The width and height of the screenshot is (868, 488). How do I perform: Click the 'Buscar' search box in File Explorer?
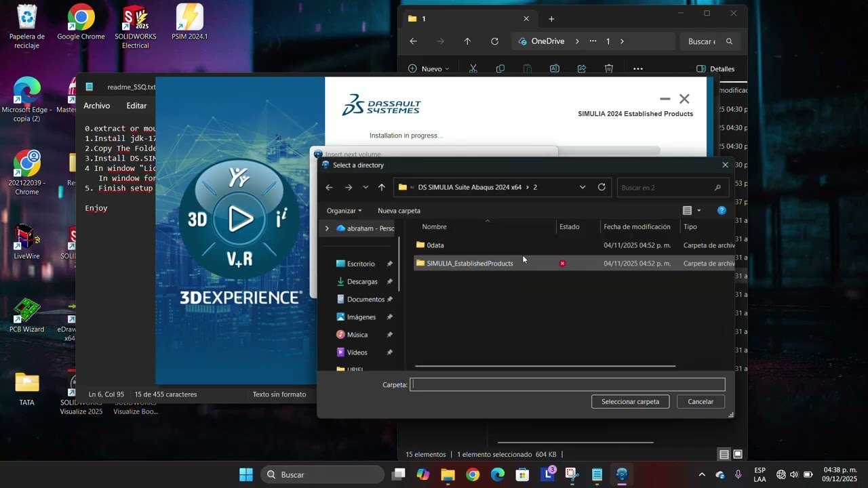click(x=710, y=41)
